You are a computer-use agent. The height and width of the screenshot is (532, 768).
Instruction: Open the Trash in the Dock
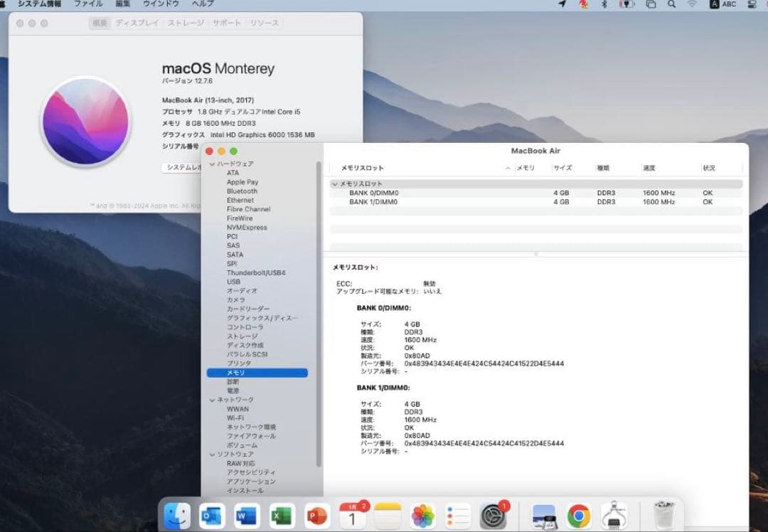664,516
